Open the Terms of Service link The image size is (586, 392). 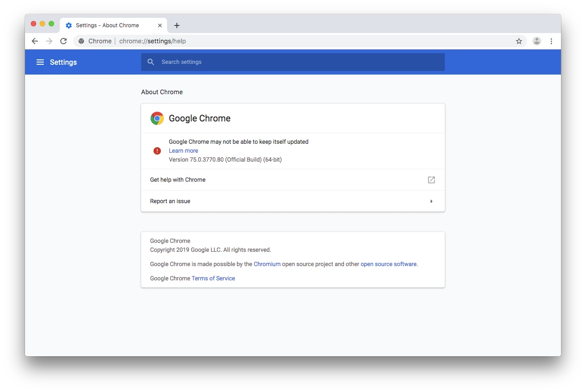tap(213, 278)
